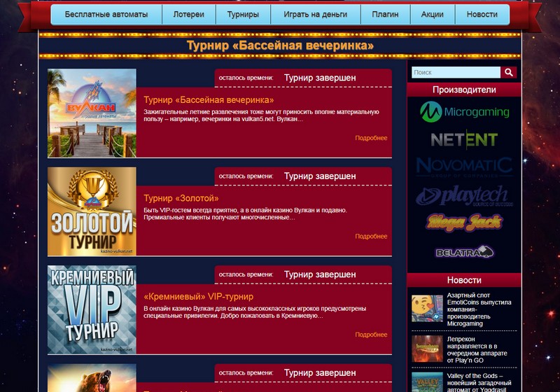Open the Кремниевый VIP турнир thumbnail
This screenshot has width=560, height=392.
click(x=92, y=309)
